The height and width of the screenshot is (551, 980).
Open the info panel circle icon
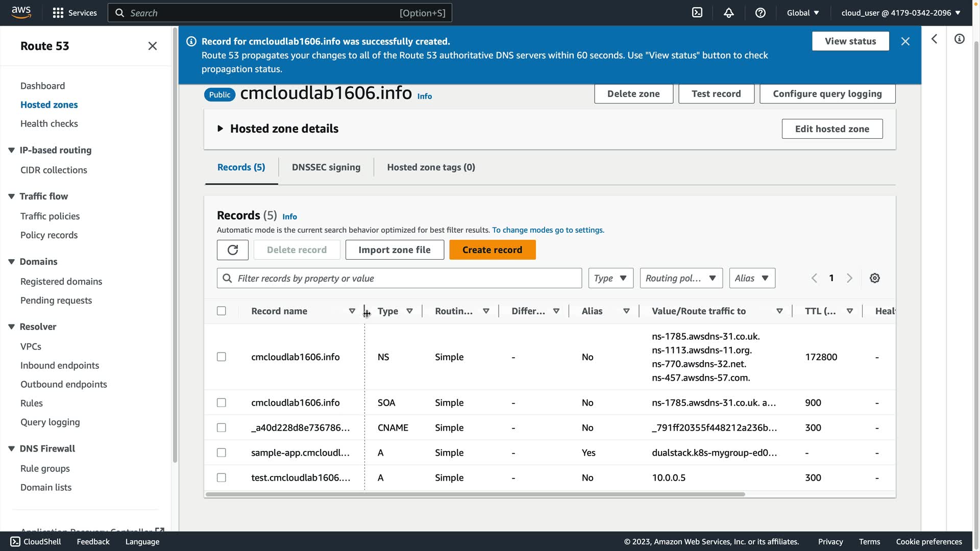[960, 39]
